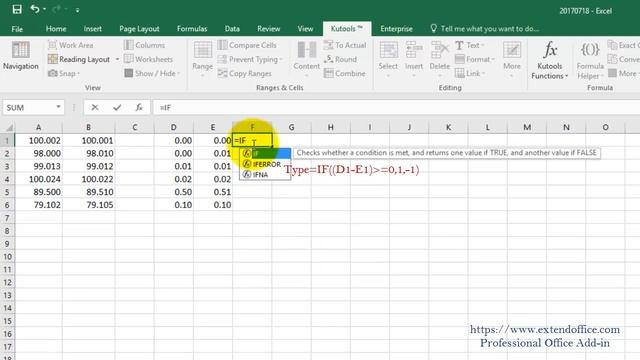Click the Compare Cells tool

tap(247, 45)
